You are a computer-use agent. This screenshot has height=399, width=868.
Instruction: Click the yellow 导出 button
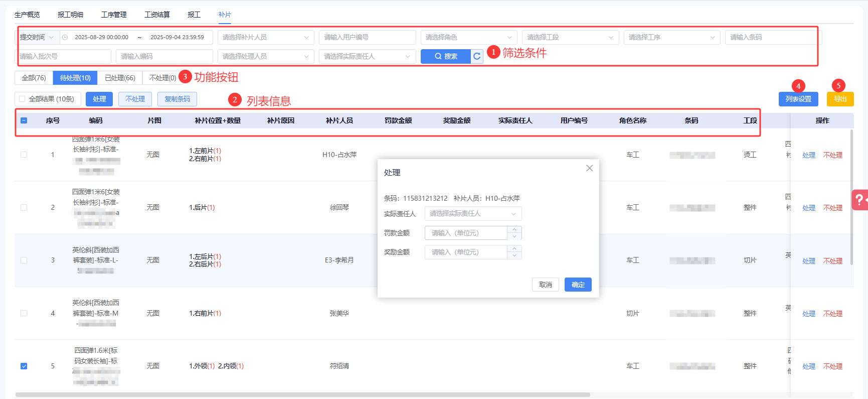(x=840, y=99)
